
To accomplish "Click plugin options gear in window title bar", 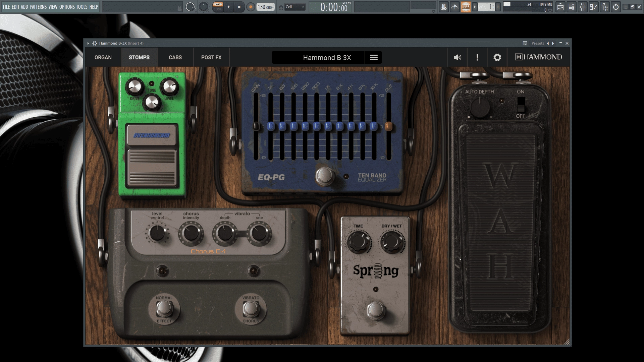I will point(95,43).
